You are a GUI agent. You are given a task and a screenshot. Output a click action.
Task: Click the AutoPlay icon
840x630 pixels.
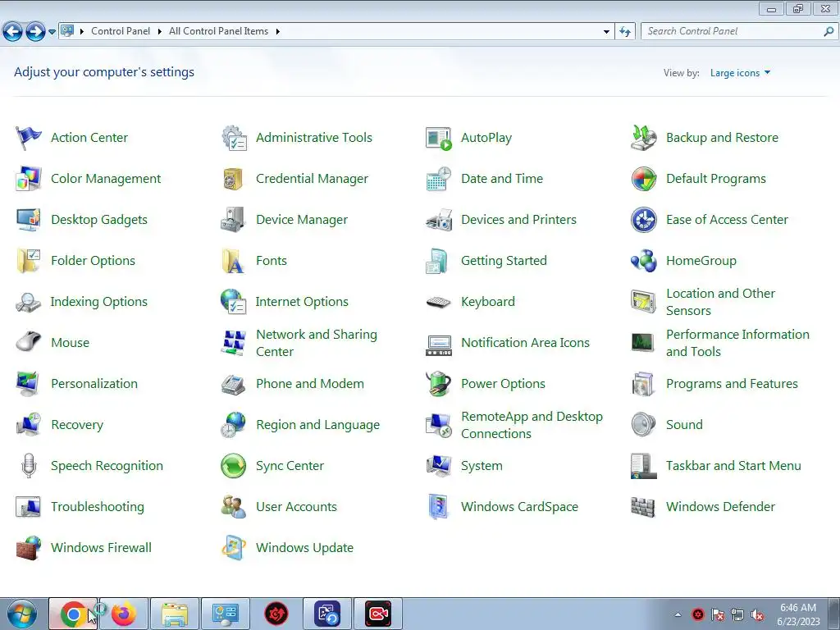[x=439, y=138]
